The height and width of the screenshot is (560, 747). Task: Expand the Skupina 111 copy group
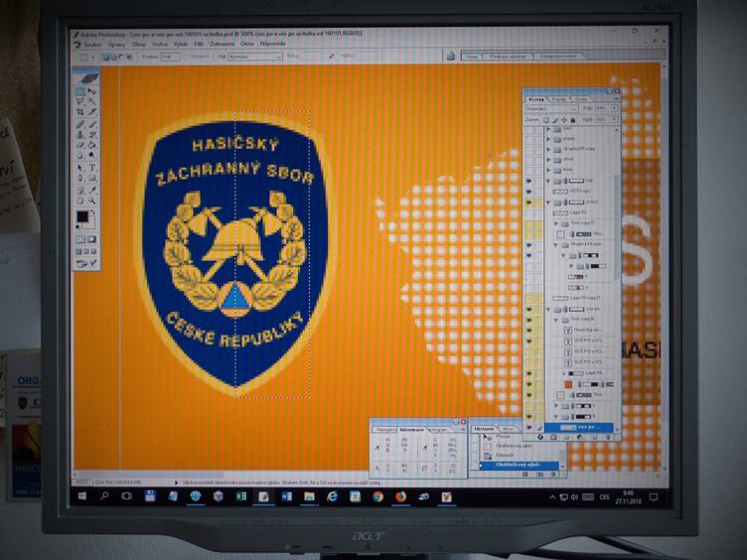point(548,149)
